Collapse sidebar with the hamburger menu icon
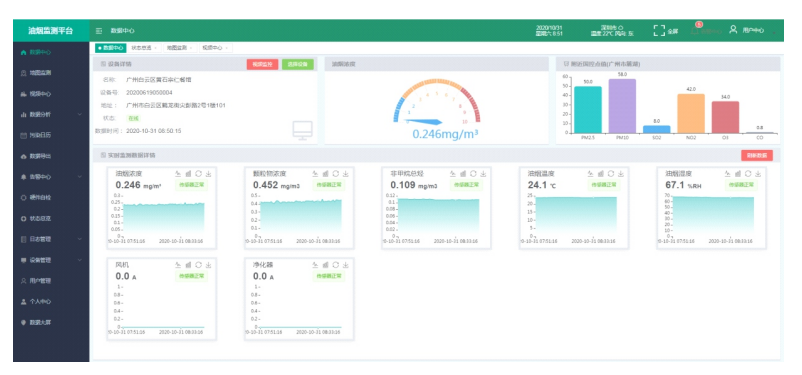 coord(99,31)
